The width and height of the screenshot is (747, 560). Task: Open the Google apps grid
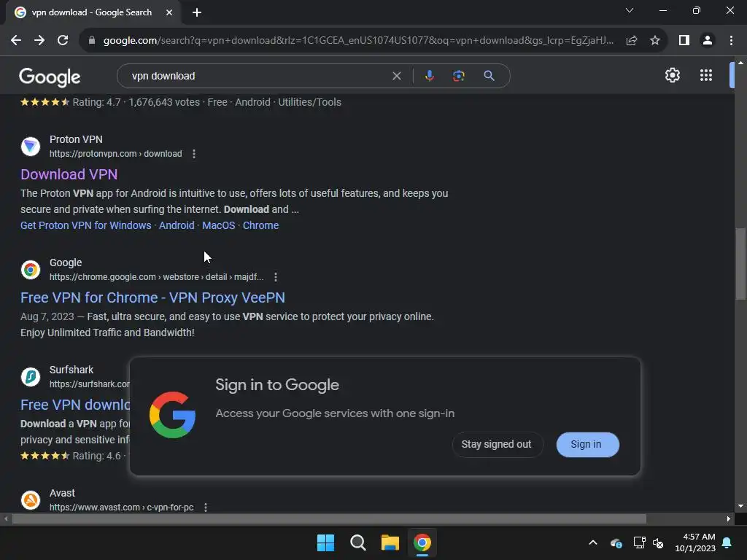point(706,75)
